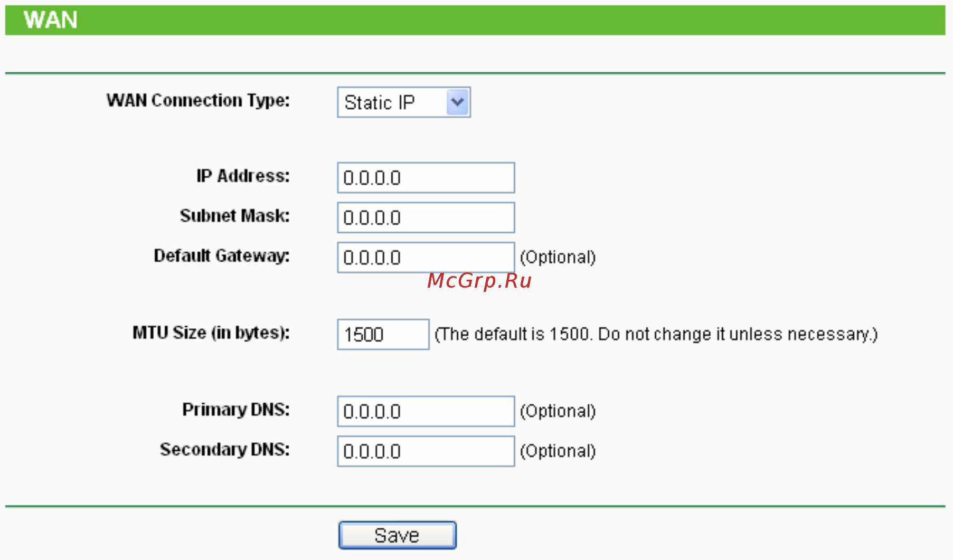This screenshot has height=560, width=953.
Task: Open the WAN Connection Type dropdown
Action: click(404, 102)
